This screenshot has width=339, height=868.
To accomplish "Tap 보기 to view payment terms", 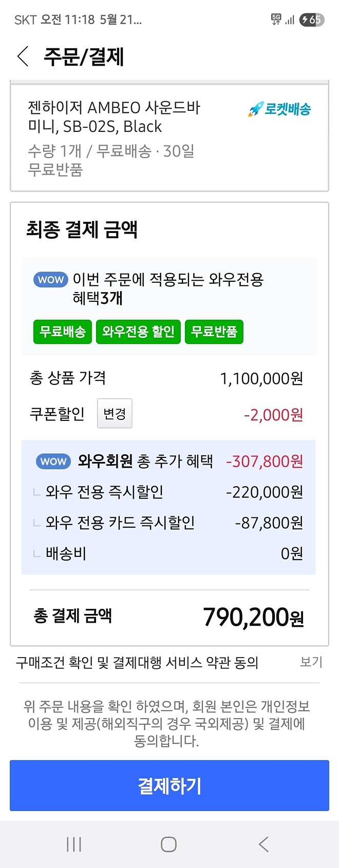I will pos(310,662).
